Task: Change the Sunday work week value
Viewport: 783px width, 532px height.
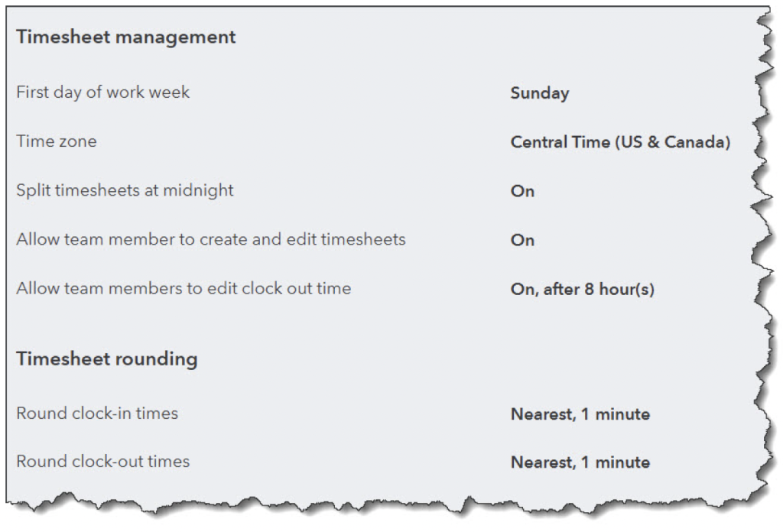Action: coord(539,93)
